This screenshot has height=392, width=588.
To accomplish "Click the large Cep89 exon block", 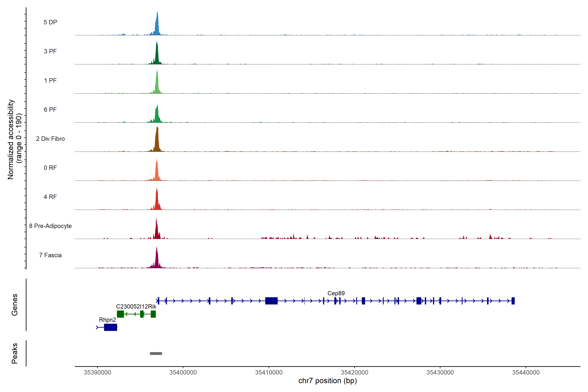I will [271, 301].
